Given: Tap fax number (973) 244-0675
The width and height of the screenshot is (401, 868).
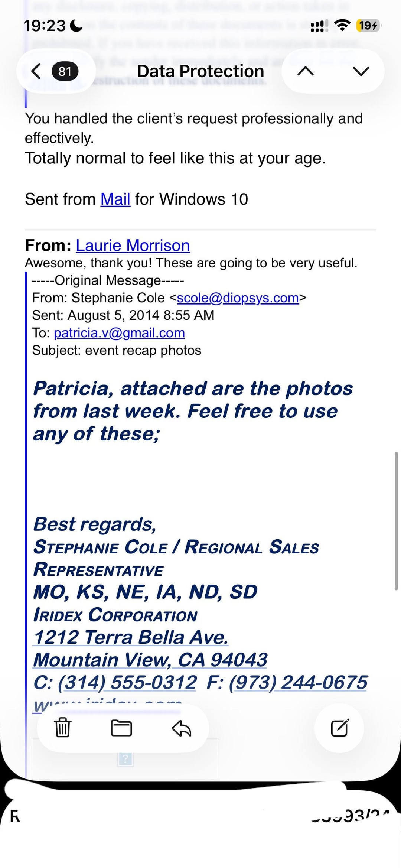Looking at the screenshot, I should pyautogui.click(x=298, y=683).
